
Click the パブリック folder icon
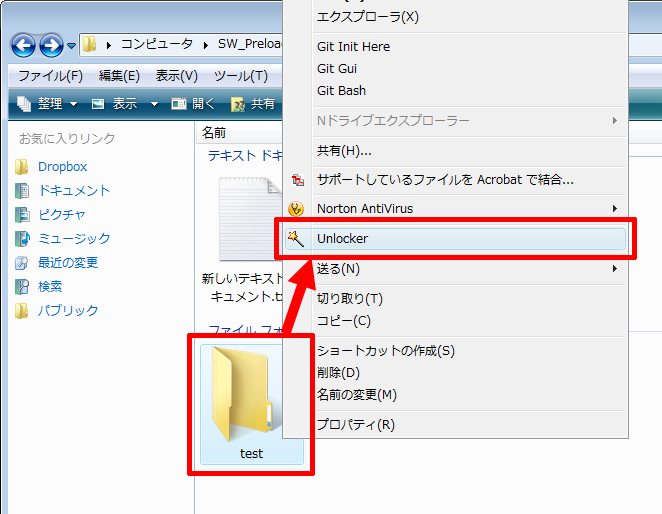[22, 310]
